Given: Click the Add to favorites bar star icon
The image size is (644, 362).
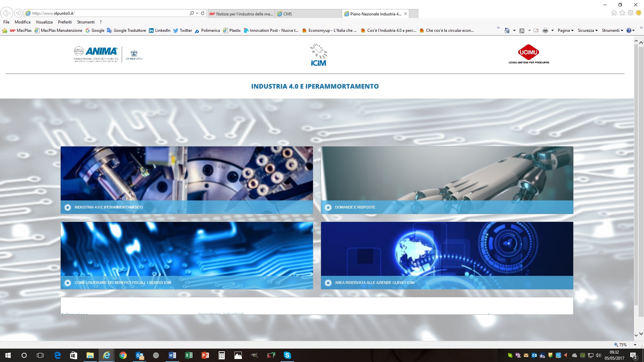Looking at the screenshot, I should coord(5,31).
